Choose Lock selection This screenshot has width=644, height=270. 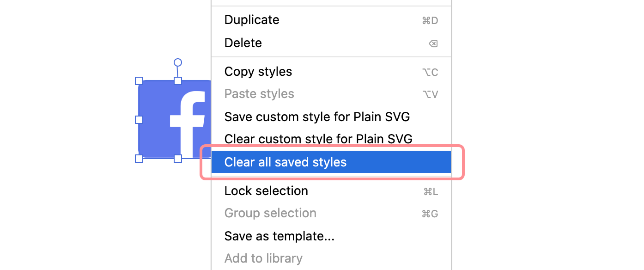pyautogui.click(x=266, y=190)
